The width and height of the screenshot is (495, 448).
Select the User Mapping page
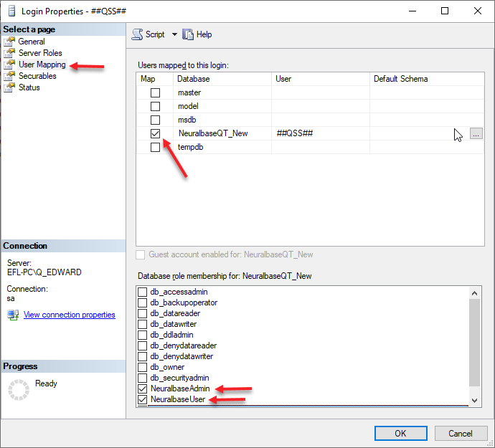coord(42,65)
